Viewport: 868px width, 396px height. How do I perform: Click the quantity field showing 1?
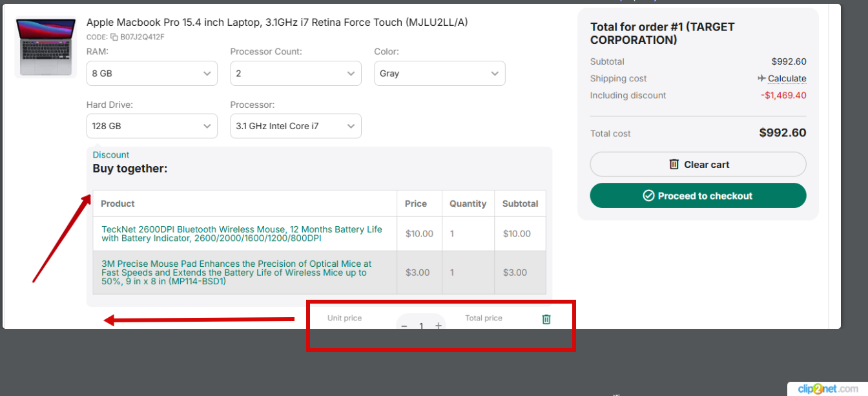[421, 326]
